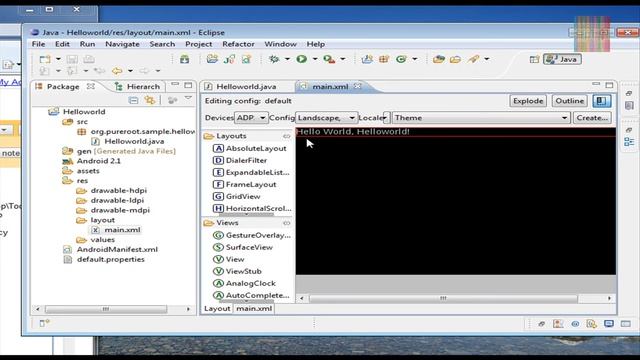Open the Debug dropdown arrow
This screenshot has height=360, width=640.
click(x=287, y=59)
